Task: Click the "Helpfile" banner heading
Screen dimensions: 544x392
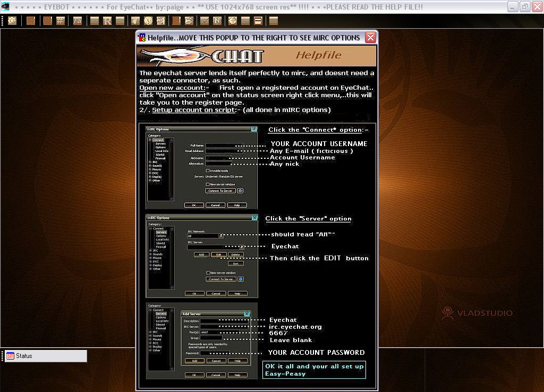Action: 319,55
